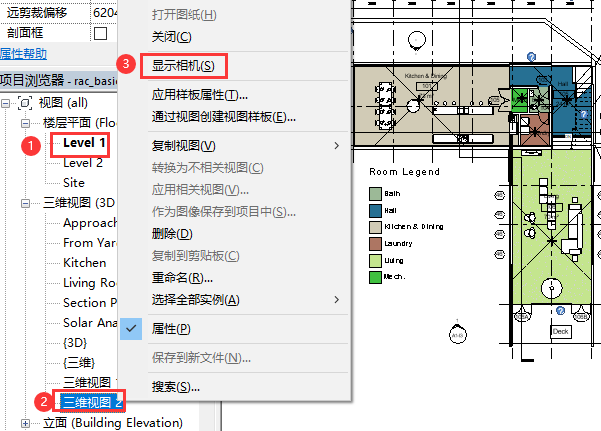Open the 复制视图(V) submenu arrow
This screenshot has height=431, width=601.
pos(337,146)
